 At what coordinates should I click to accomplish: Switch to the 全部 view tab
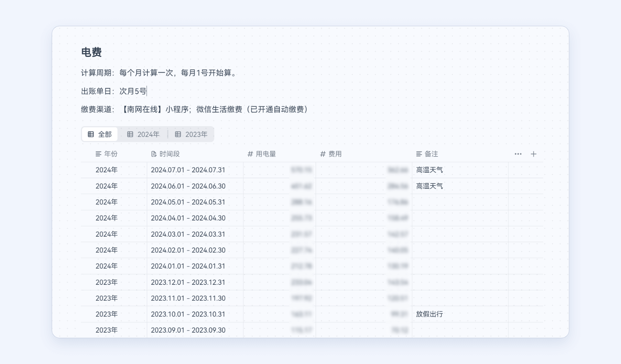click(x=100, y=134)
